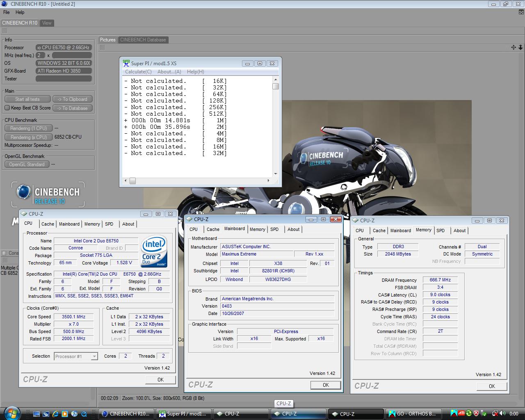Launch Windows Media Player from quick launch
The height and width of the screenshot is (420, 525).
pyautogui.click(x=65, y=414)
